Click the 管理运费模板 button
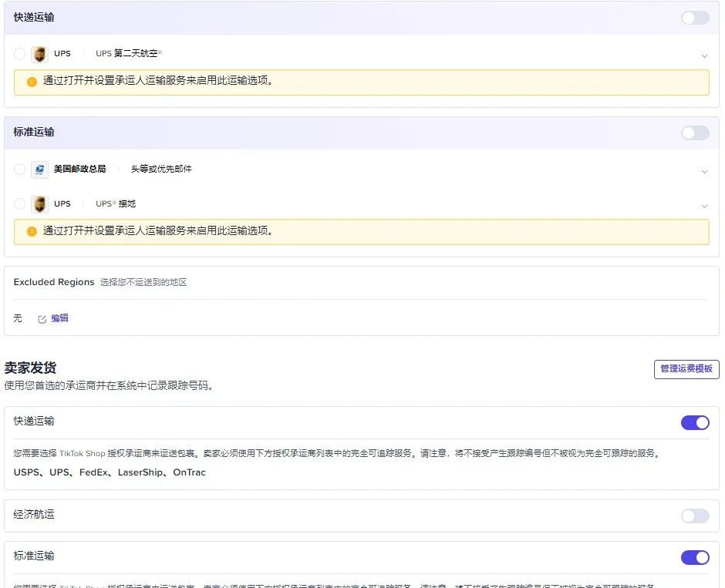The height and width of the screenshot is (588, 725). pyautogui.click(x=686, y=369)
